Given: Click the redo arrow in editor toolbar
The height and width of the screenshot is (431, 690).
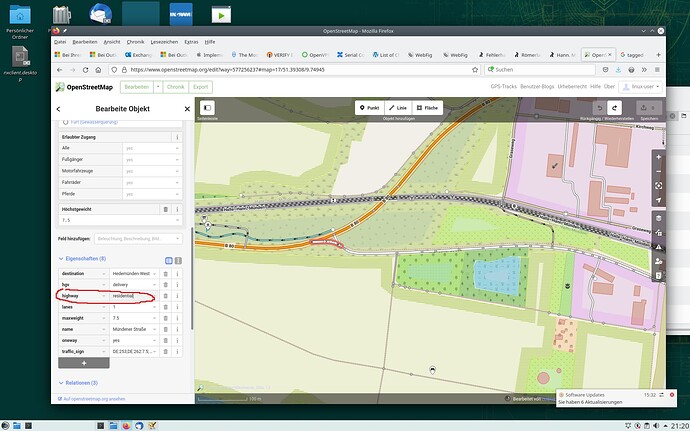Looking at the screenshot, I should [616, 107].
